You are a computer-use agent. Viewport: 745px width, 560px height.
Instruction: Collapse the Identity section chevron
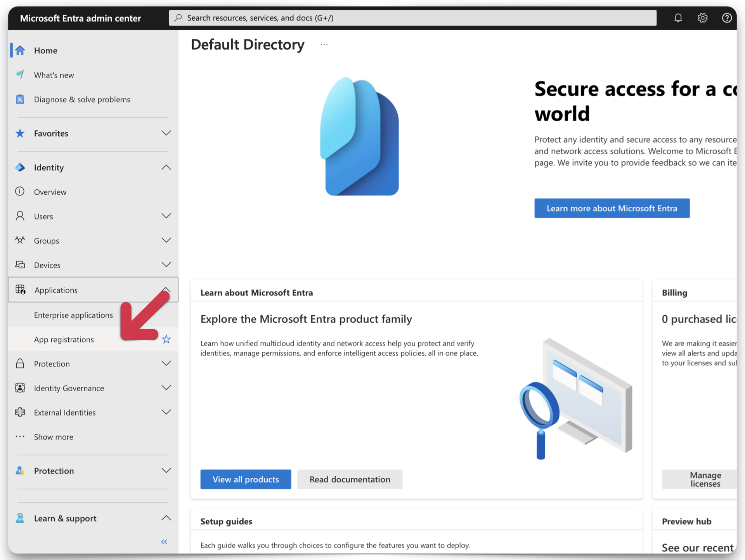pyautogui.click(x=166, y=167)
